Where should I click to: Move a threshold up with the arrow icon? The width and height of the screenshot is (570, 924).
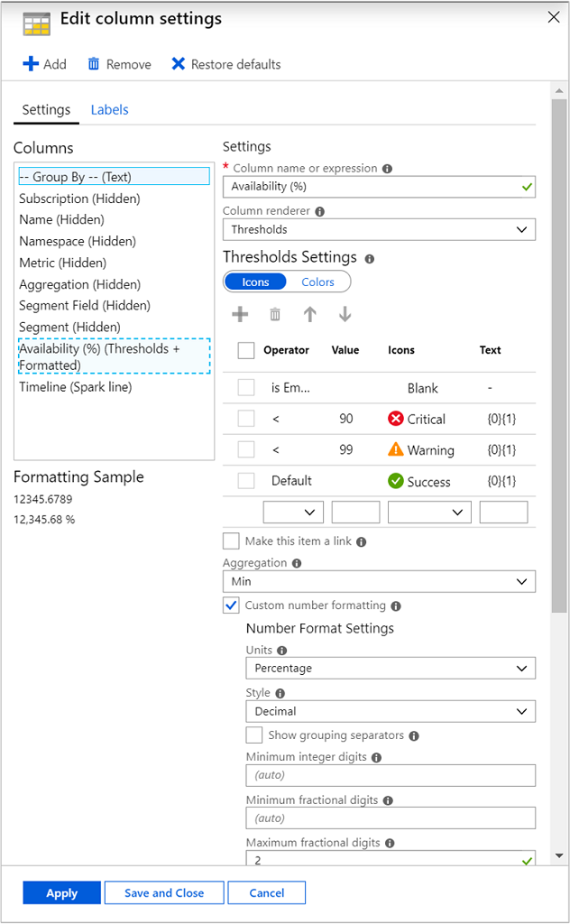(x=311, y=314)
